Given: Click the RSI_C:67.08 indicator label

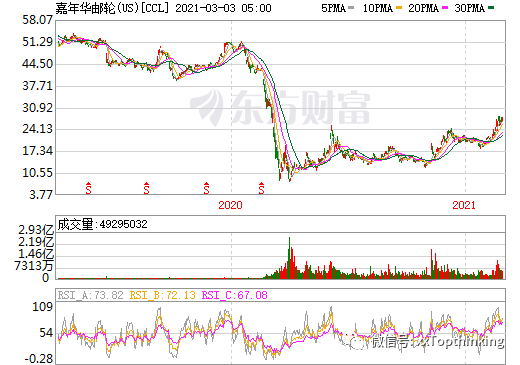Looking at the screenshot, I should coord(234,295).
